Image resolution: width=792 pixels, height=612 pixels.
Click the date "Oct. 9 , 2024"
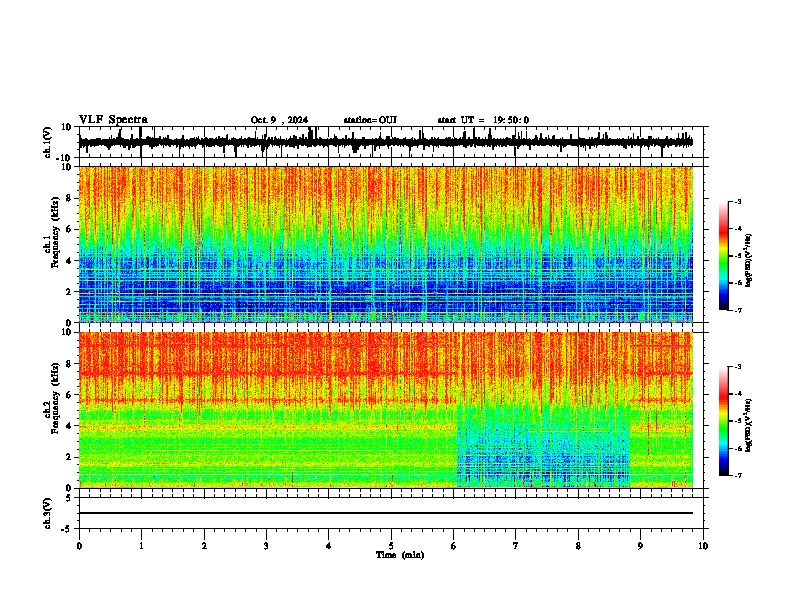[x=279, y=120]
